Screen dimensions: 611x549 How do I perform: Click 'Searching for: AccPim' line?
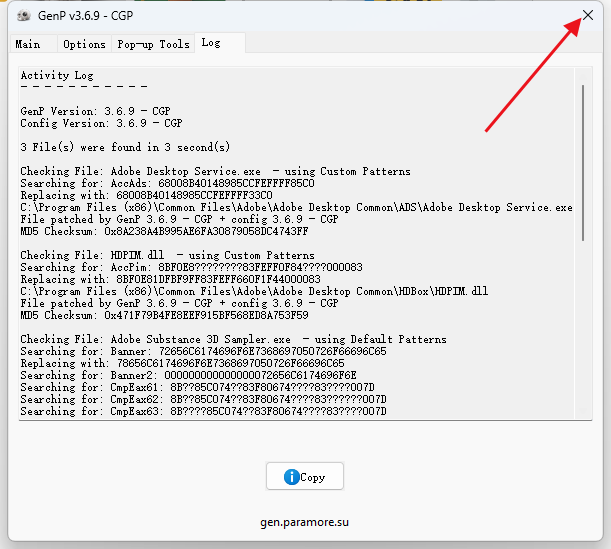tap(191, 267)
